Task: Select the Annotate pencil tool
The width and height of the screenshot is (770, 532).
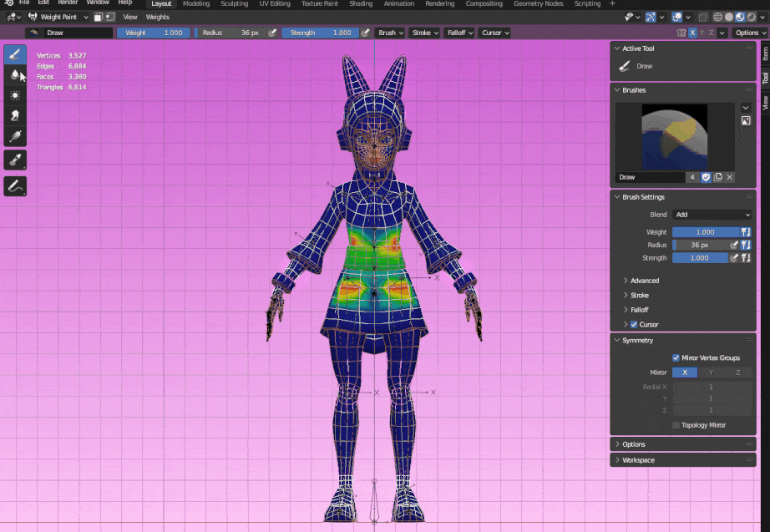Action: [x=15, y=187]
